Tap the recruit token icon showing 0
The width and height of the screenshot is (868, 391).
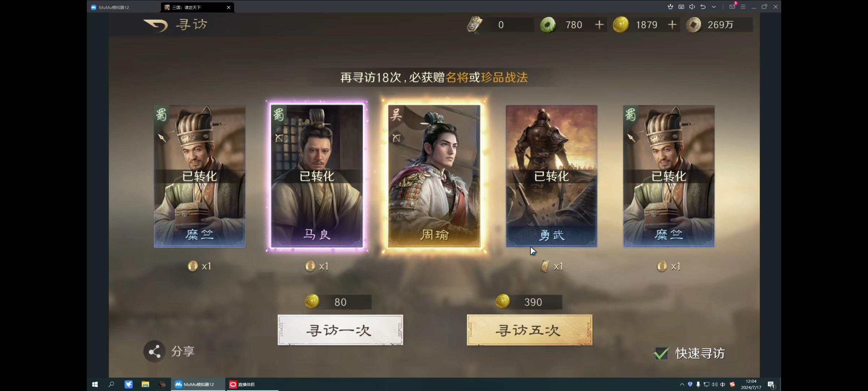(475, 25)
